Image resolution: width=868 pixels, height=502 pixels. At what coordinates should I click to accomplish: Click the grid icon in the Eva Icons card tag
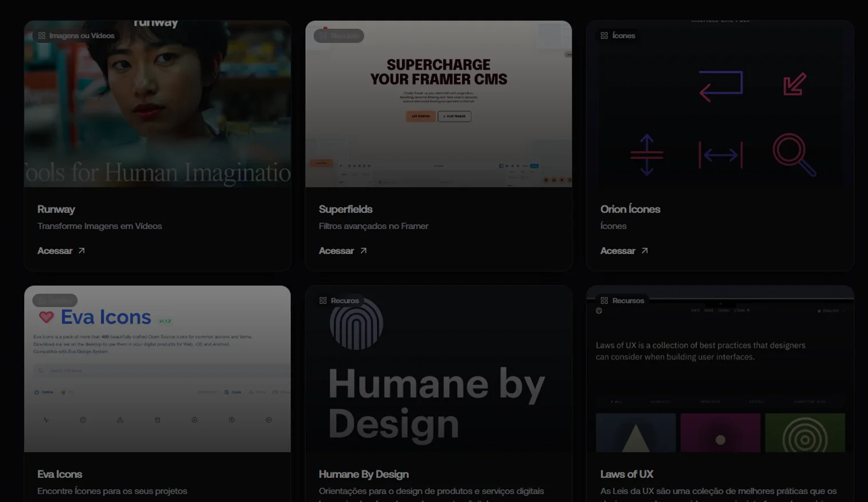pos(42,301)
